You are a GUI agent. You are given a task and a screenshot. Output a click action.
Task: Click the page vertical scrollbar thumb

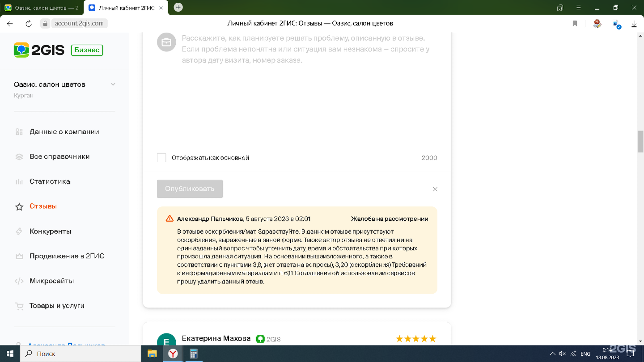coord(640,142)
